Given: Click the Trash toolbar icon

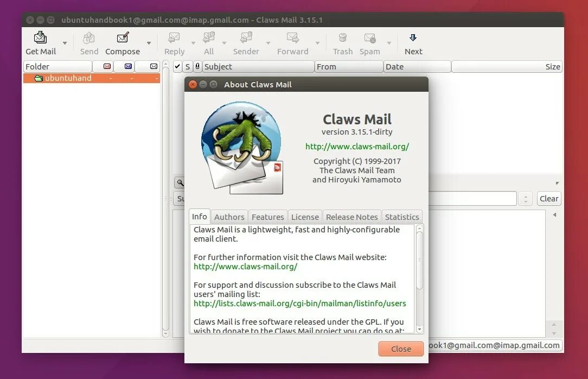Looking at the screenshot, I should click(x=342, y=38).
